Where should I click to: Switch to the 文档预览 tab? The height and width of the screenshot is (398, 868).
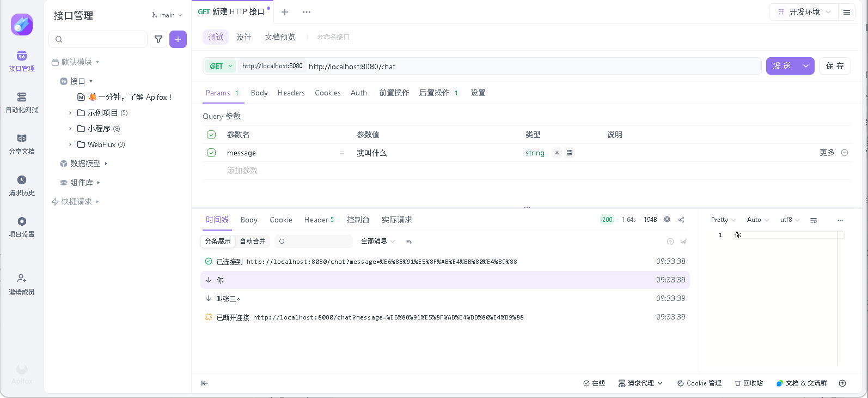pyautogui.click(x=280, y=37)
